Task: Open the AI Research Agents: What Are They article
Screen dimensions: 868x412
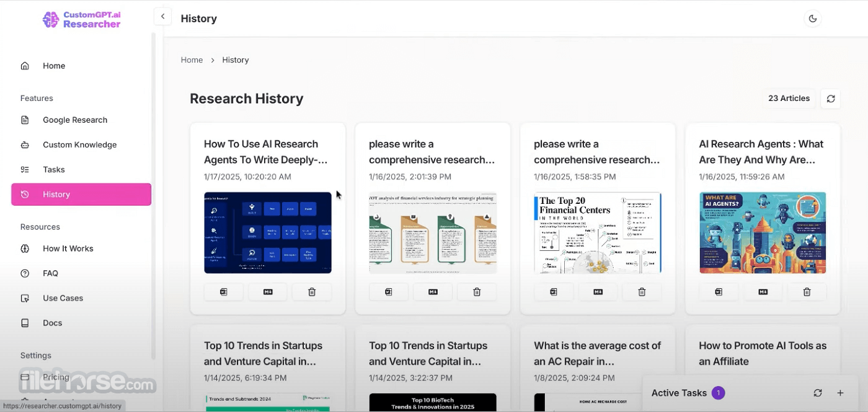Action: pos(761,152)
